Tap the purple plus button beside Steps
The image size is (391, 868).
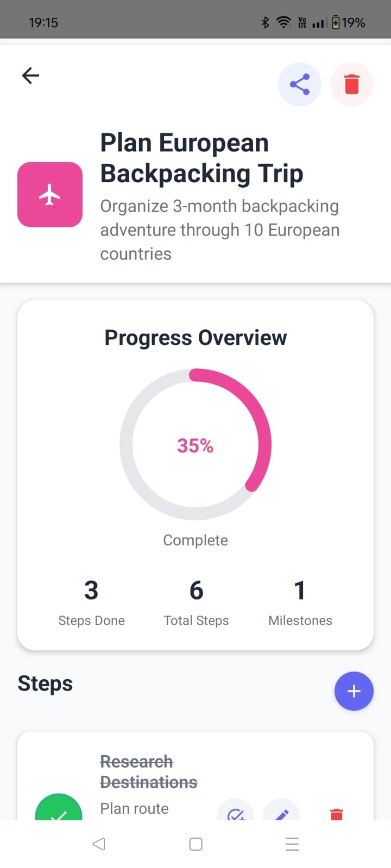click(354, 691)
